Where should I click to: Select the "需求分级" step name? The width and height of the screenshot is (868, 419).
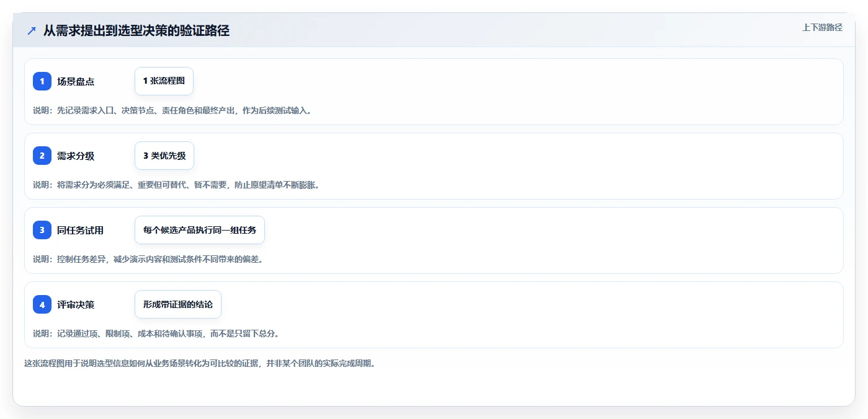(76, 156)
